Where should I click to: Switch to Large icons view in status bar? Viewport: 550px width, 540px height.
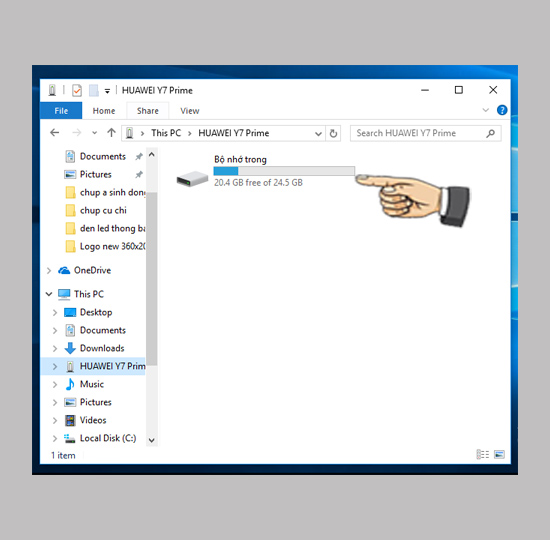[499, 455]
